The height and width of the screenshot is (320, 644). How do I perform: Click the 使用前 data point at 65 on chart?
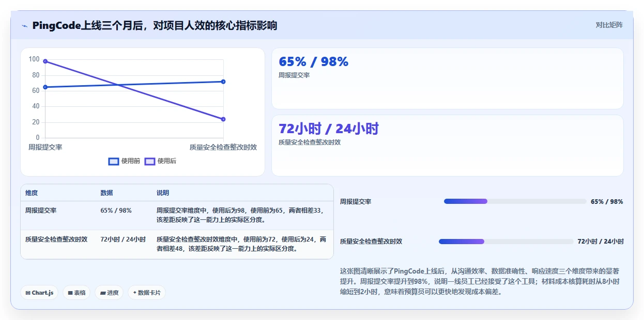coord(45,87)
